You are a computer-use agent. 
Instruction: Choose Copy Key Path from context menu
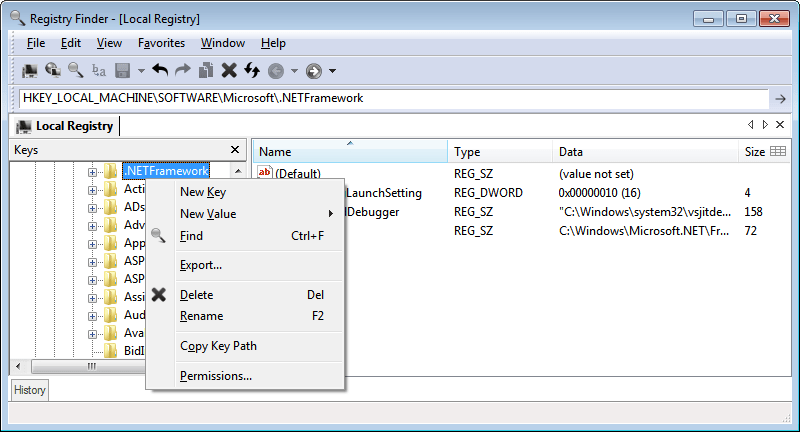[218, 346]
